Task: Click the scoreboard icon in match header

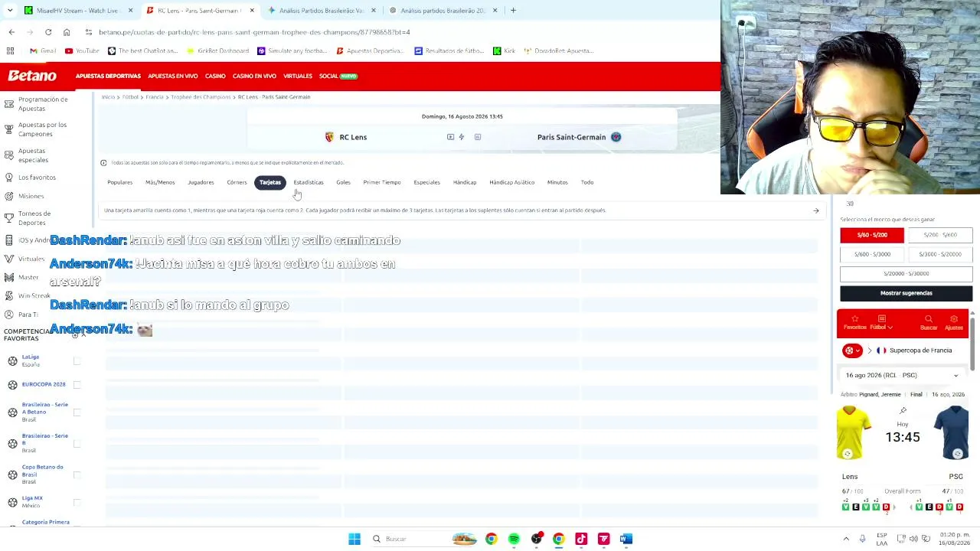Action: [x=478, y=137]
